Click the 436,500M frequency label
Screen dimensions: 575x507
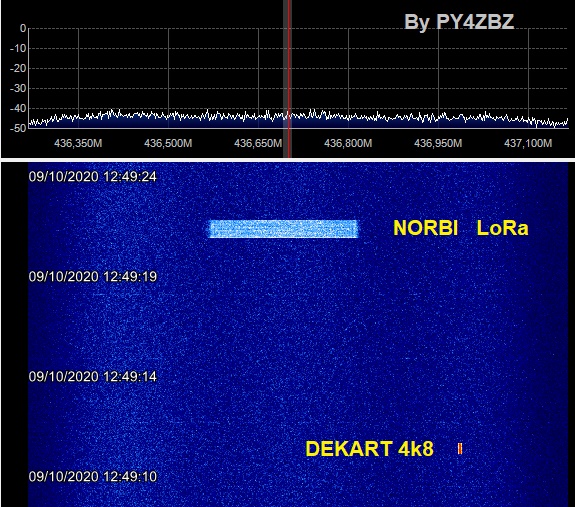(x=168, y=143)
